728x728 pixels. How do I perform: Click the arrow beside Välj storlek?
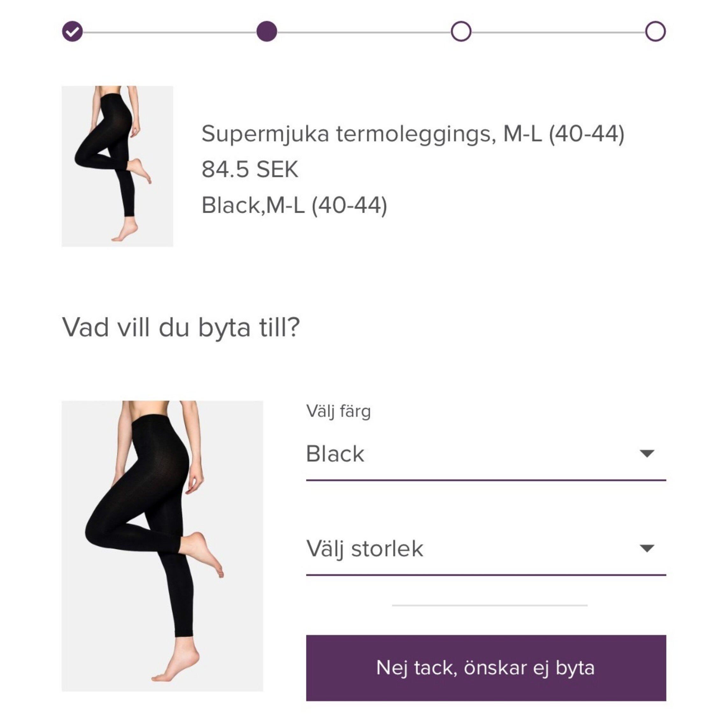[647, 549]
